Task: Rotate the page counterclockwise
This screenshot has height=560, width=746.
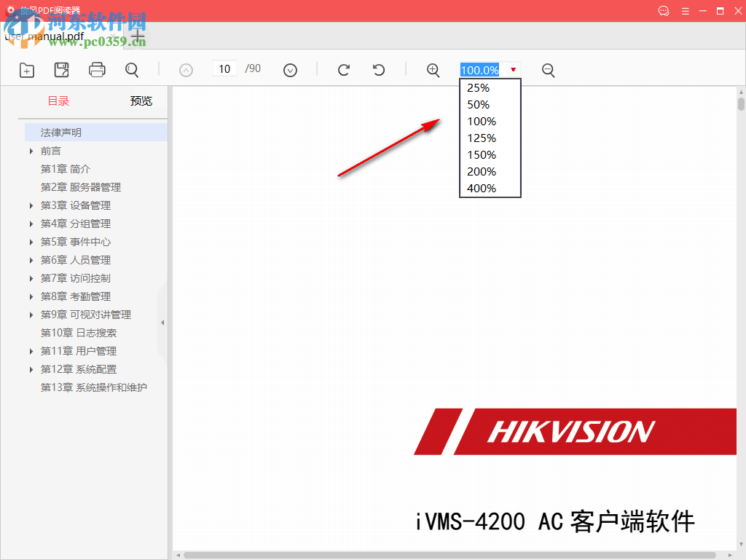Action: [378, 69]
